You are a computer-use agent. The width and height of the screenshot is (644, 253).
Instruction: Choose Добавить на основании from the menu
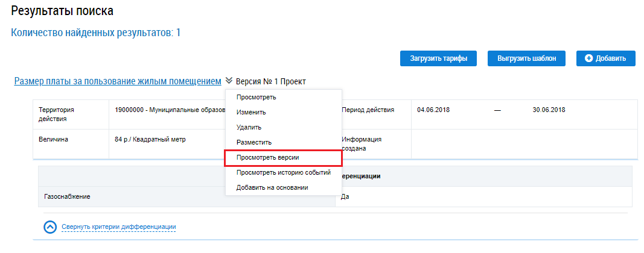pos(272,187)
